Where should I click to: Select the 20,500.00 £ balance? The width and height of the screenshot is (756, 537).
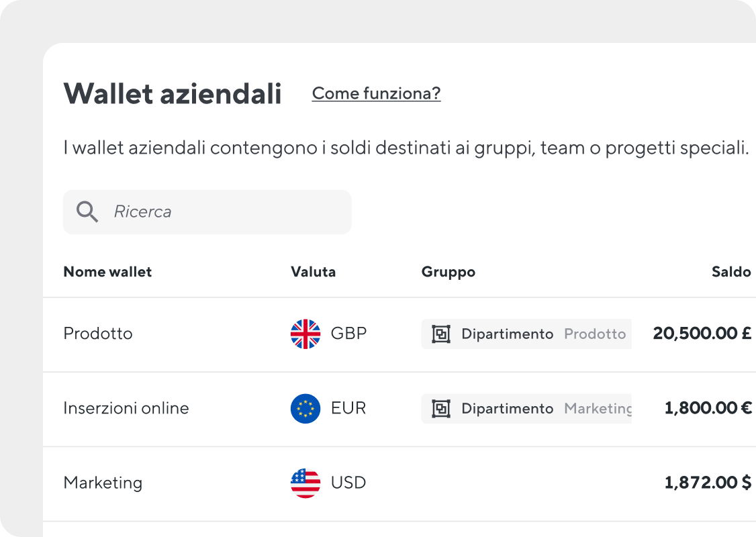point(702,333)
